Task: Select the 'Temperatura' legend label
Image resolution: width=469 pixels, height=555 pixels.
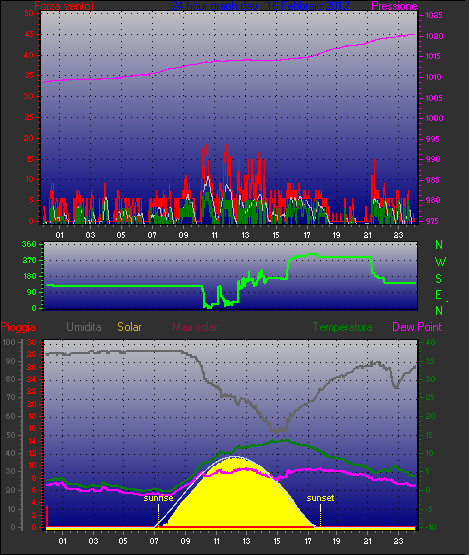Action: click(x=342, y=327)
